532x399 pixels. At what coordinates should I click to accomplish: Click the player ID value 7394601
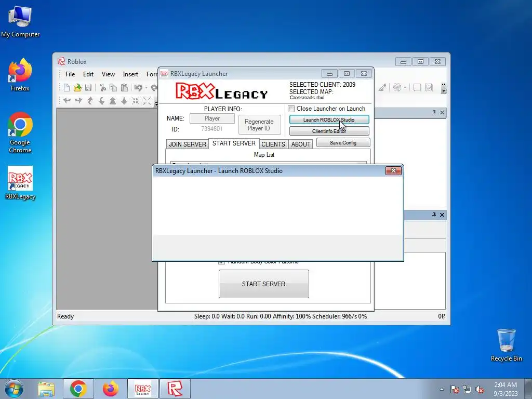tap(212, 129)
